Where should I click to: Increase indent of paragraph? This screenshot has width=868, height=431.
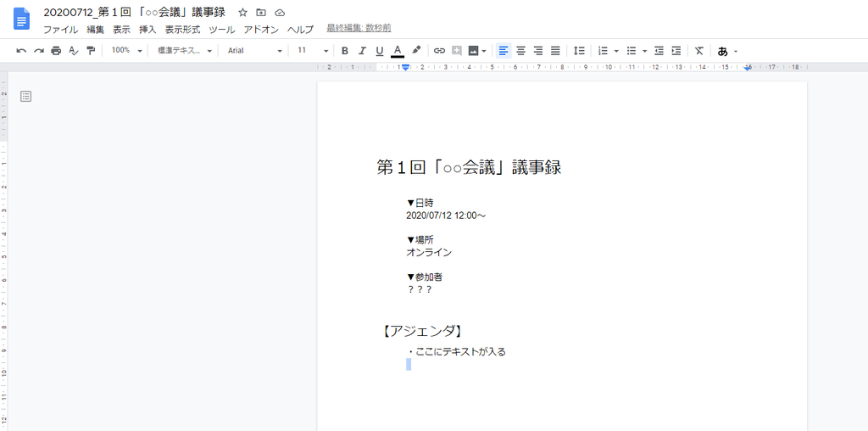pos(676,51)
